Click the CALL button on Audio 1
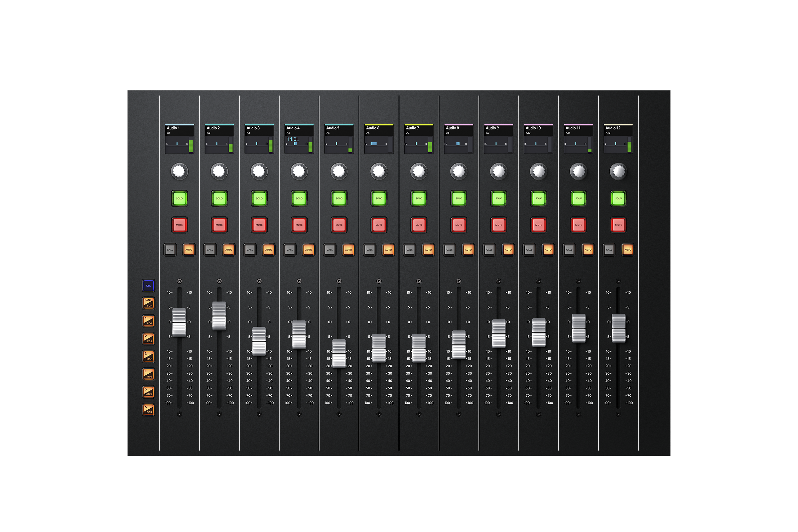 click(x=170, y=250)
